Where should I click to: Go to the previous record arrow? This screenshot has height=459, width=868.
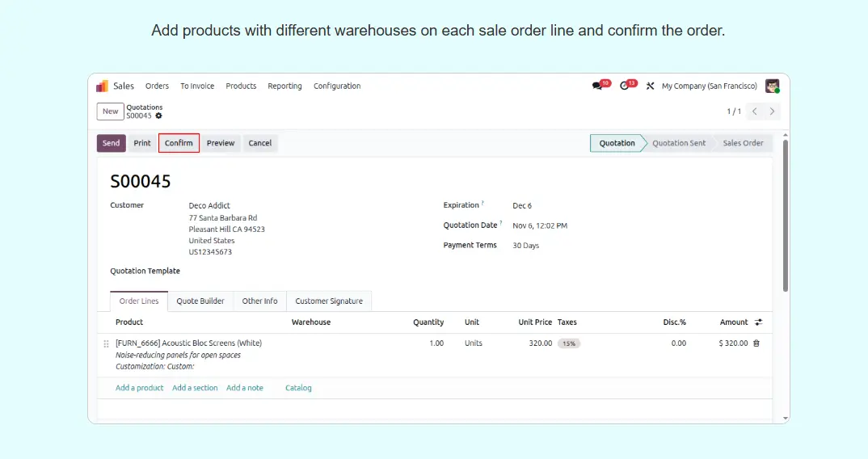click(754, 112)
